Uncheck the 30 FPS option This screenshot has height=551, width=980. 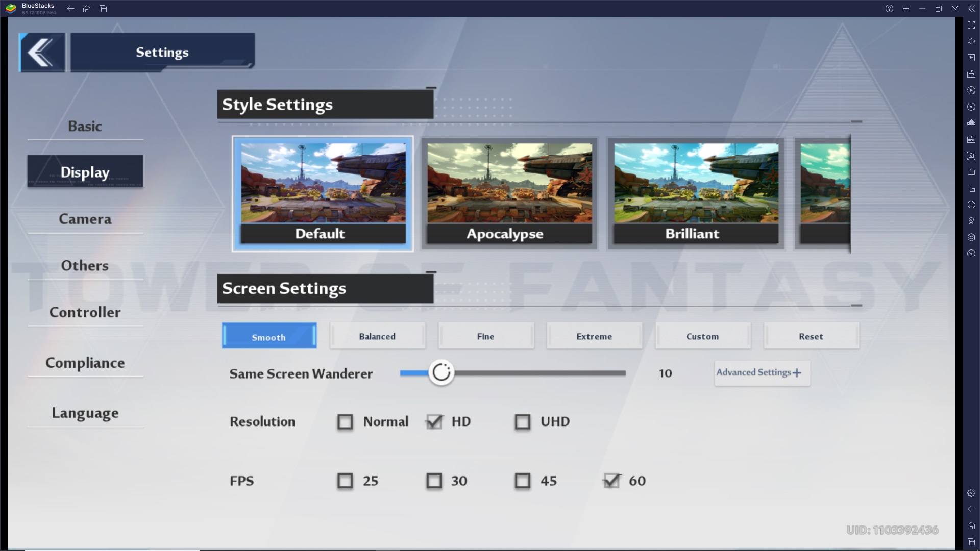click(x=434, y=481)
